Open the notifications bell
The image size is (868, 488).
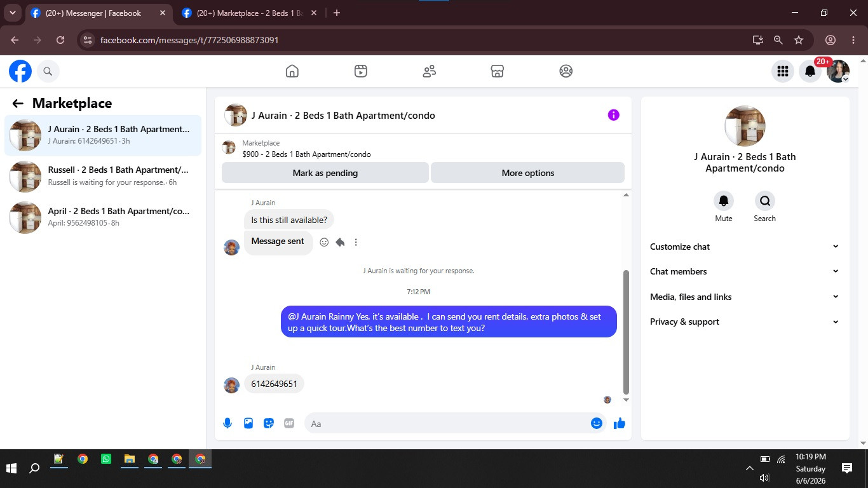point(810,71)
